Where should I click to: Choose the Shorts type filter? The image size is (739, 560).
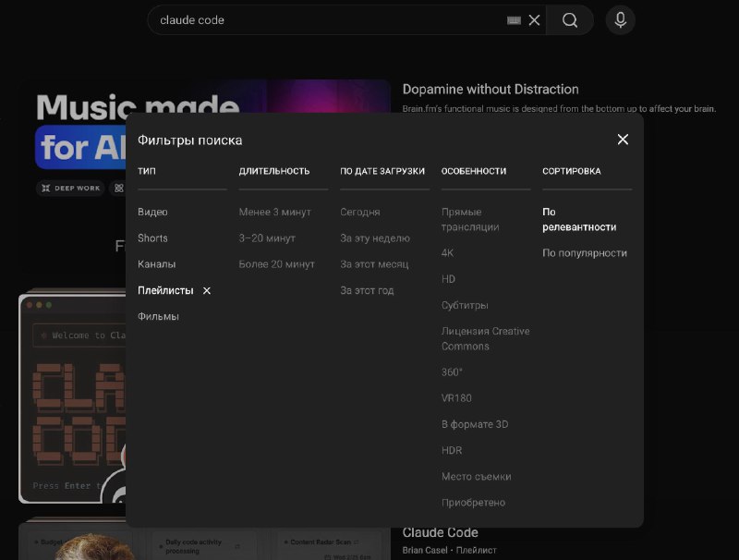point(152,238)
